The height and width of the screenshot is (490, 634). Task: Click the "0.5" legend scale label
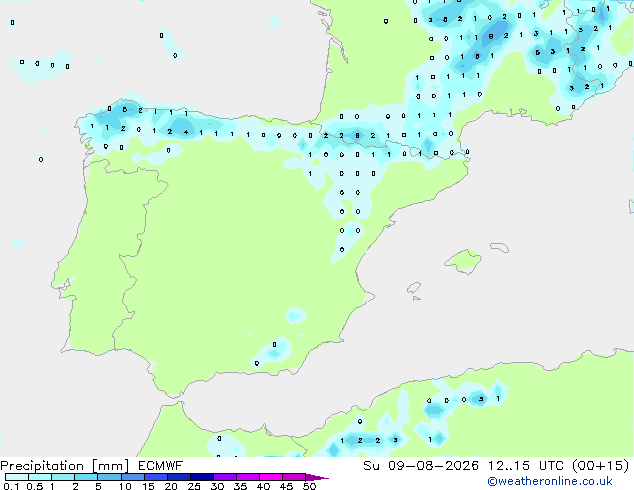[x=35, y=486]
